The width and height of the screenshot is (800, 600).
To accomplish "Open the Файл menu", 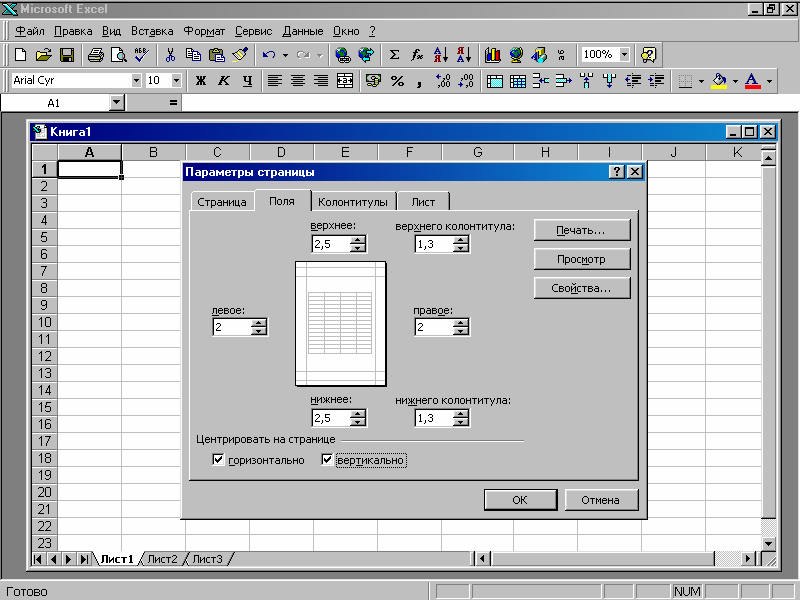I will tap(30, 31).
